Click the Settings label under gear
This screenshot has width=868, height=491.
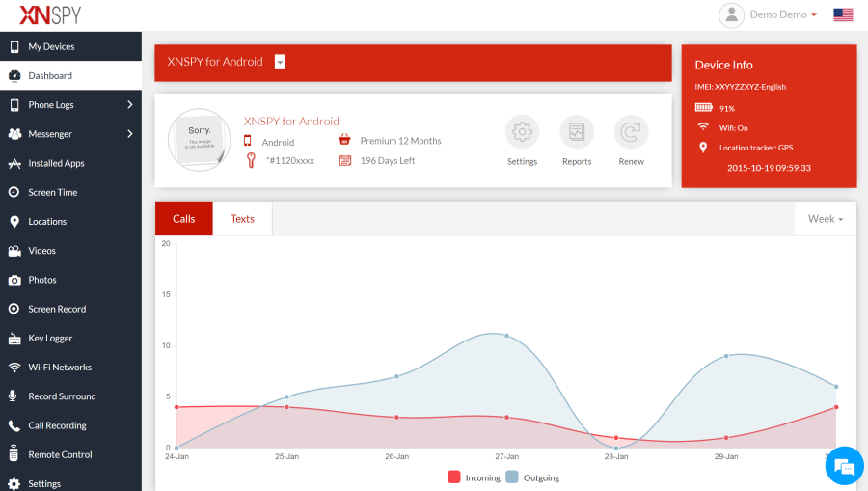[522, 162]
